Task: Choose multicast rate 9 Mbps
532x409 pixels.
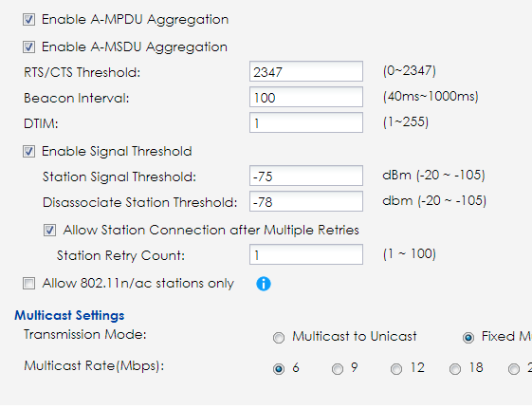Action: coord(338,369)
